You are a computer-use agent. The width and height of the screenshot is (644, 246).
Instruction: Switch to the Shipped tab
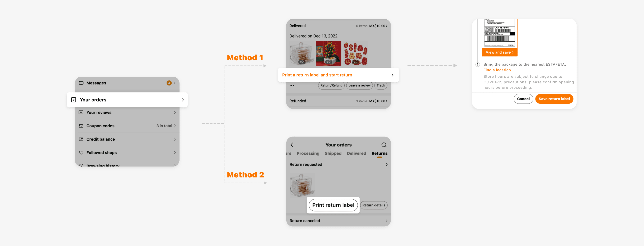pyautogui.click(x=333, y=153)
